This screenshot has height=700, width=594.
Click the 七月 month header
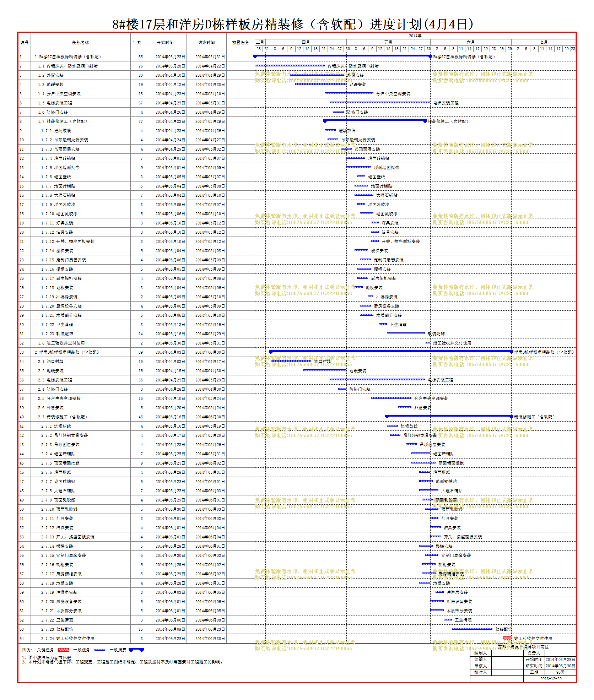(x=543, y=42)
